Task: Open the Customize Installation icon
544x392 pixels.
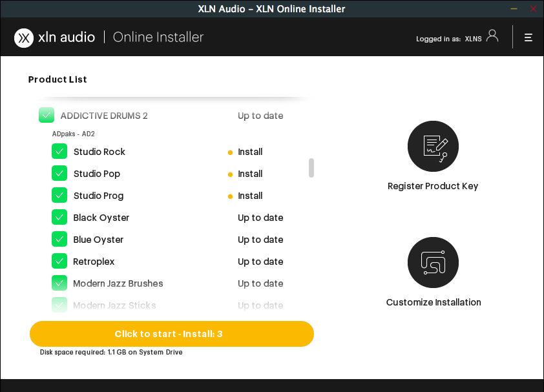Action: pyautogui.click(x=432, y=262)
